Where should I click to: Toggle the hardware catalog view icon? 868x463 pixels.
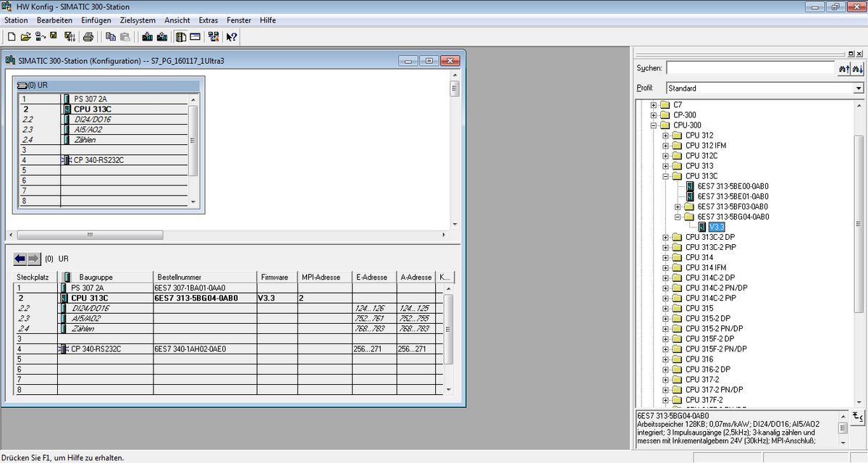click(x=181, y=36)
